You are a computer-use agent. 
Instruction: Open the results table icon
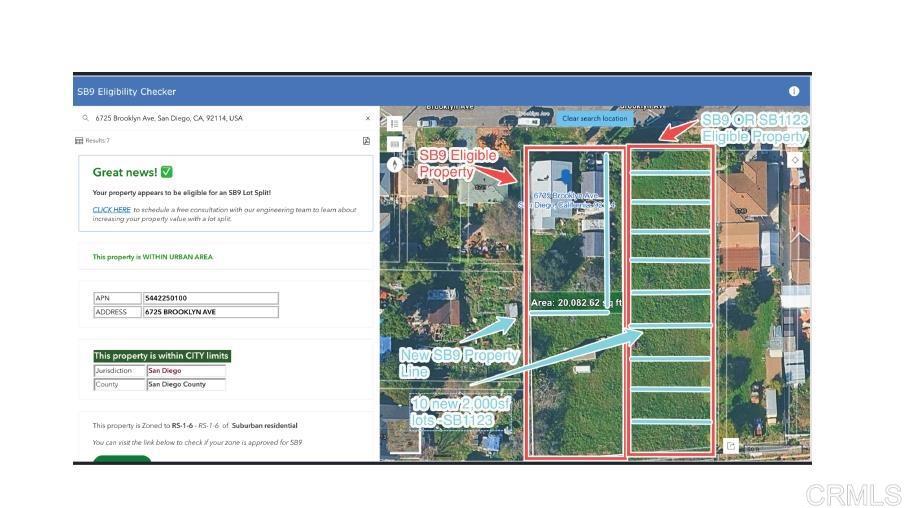79,141
